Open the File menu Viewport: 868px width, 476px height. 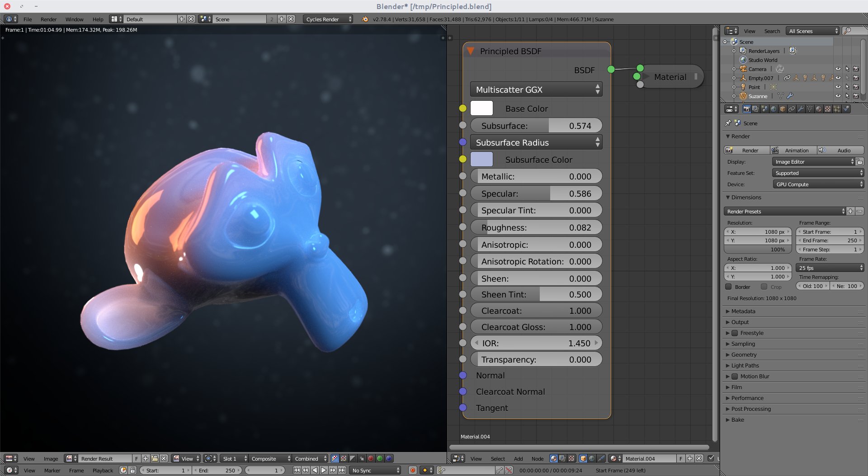28,19
